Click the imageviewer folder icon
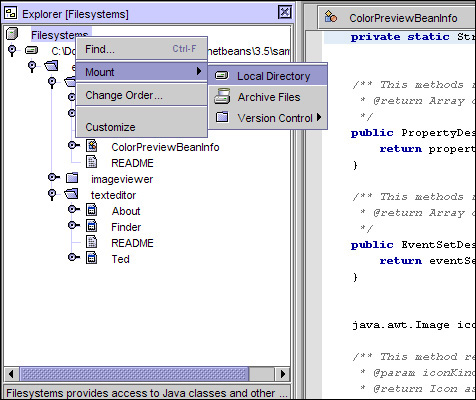This screenshot has height=400, width=476. point(72,178)
